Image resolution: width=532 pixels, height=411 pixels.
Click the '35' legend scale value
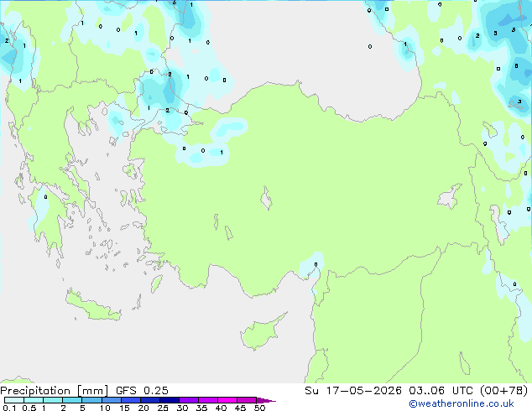[201, 408]
